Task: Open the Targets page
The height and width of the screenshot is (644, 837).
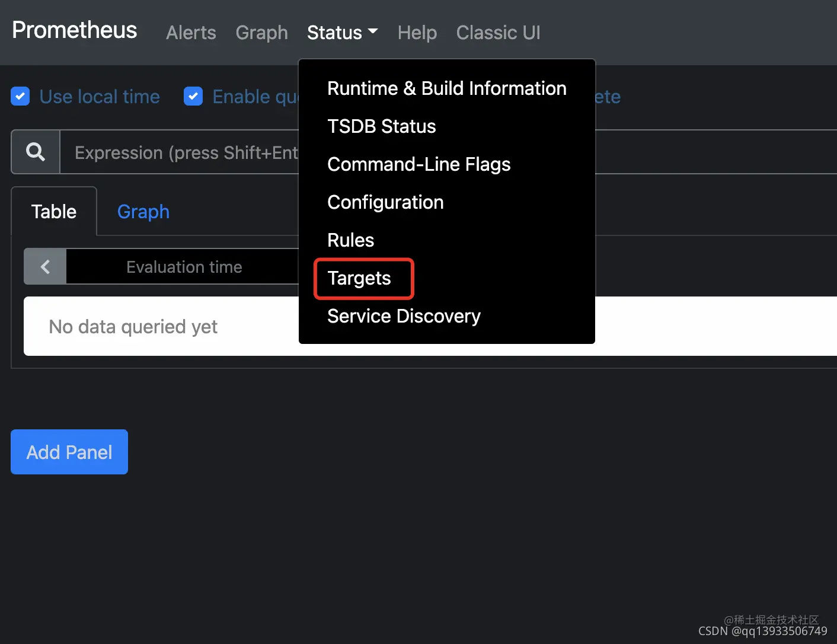Action: [x=359, y=278]
